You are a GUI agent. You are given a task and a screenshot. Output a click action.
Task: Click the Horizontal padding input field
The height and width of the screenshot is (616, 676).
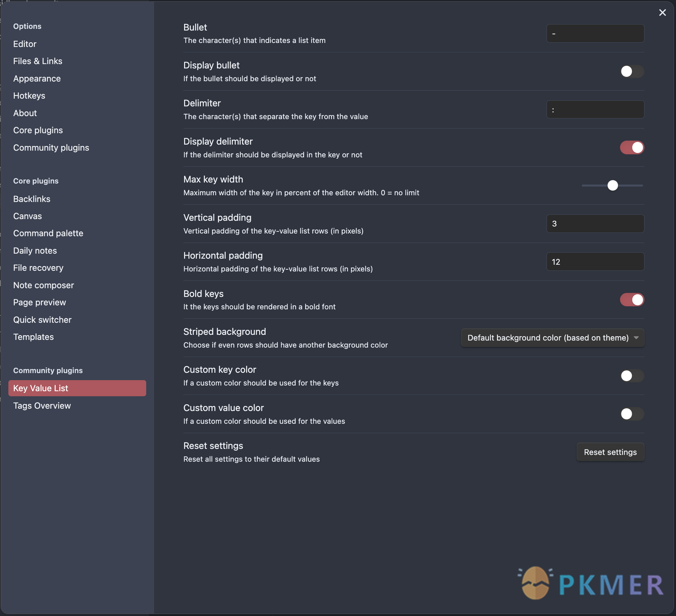coord(595,262)
